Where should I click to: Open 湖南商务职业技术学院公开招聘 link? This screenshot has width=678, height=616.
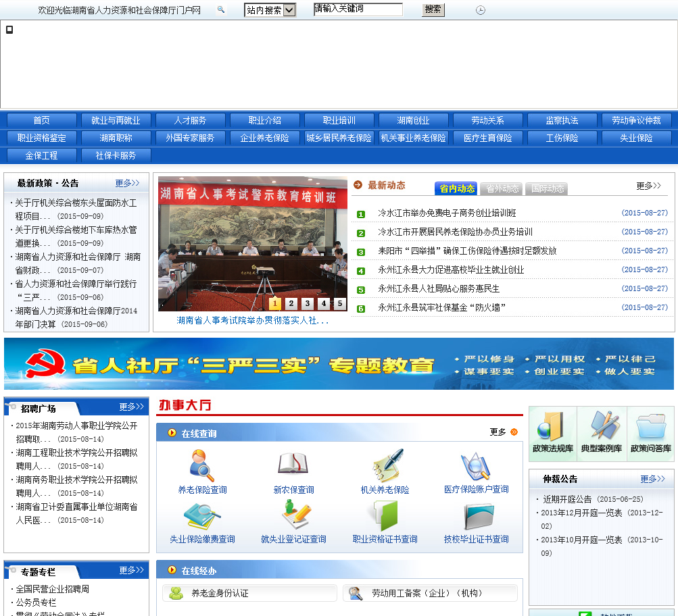tap(76, 486)
